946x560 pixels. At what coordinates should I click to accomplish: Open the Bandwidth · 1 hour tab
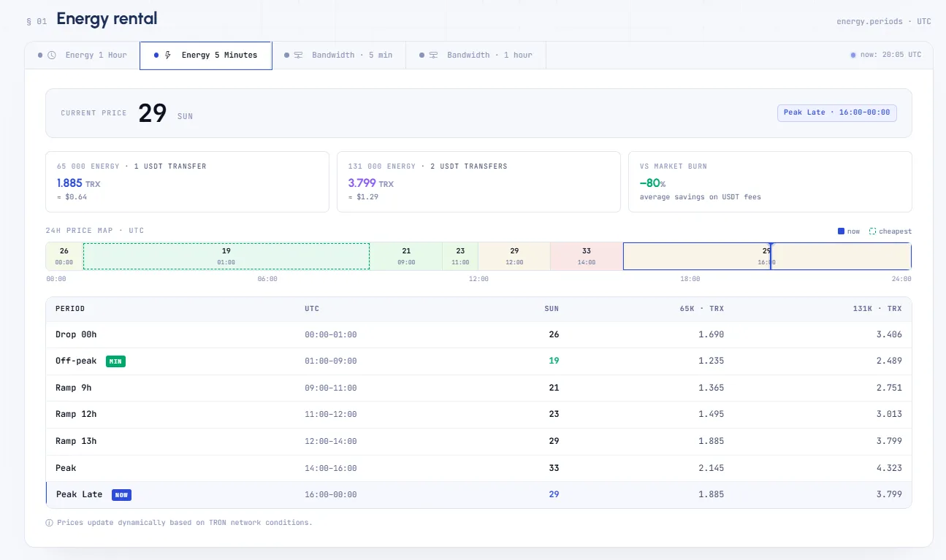click(x=476, y=55)
